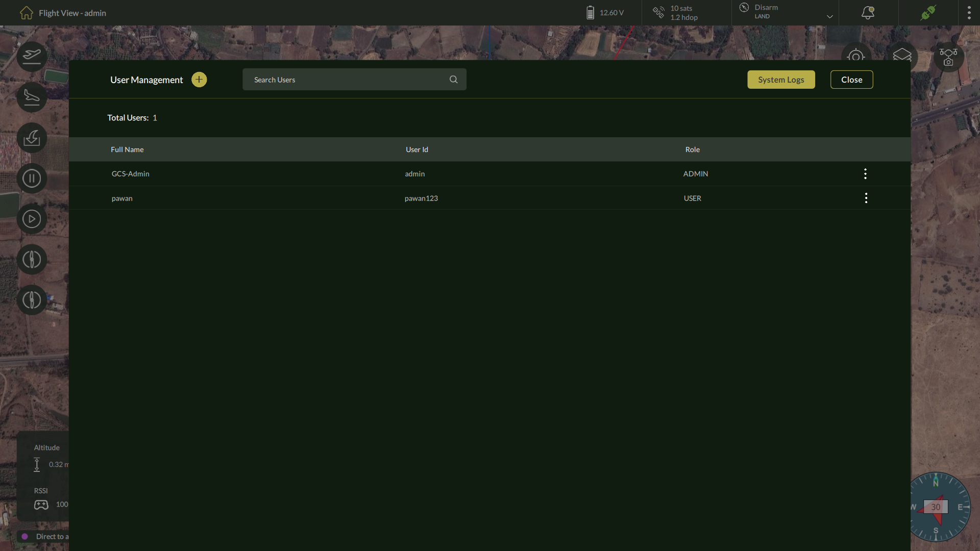Open options menu for GCS-Admin row
Image resolution: width=980 pixels, height=551 pixels.
coord(865,174)
